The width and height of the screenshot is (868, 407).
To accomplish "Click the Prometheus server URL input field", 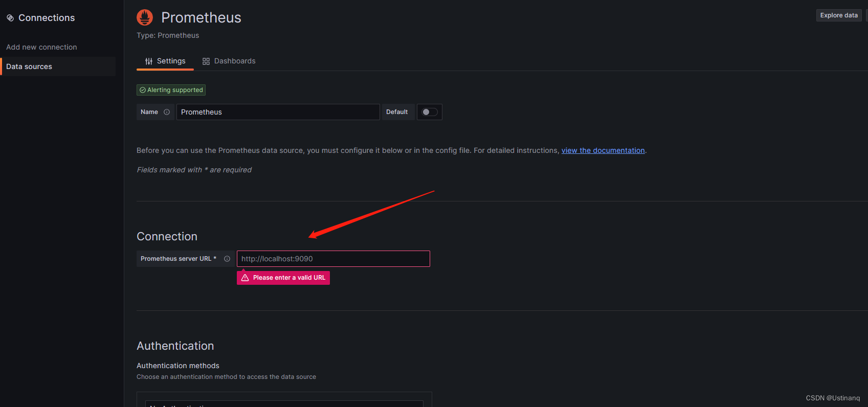I will pyautogui.click(x=333, y=259).
